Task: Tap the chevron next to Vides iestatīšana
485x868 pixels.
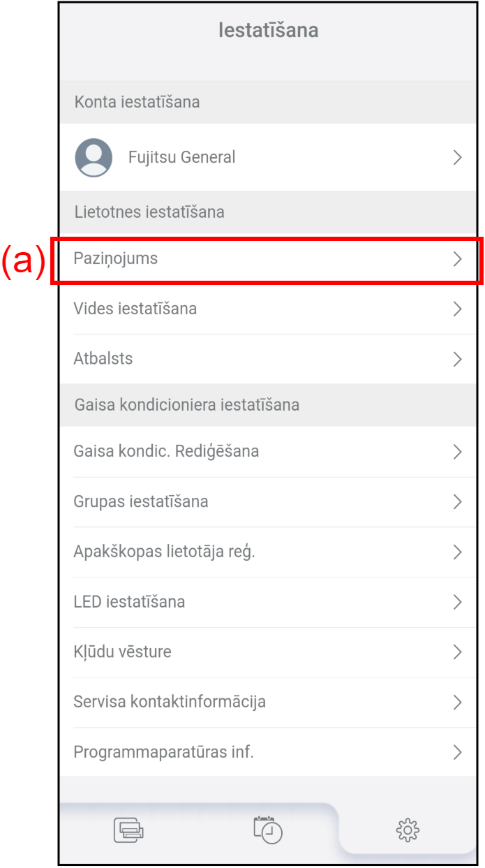Action: (458, 309)
